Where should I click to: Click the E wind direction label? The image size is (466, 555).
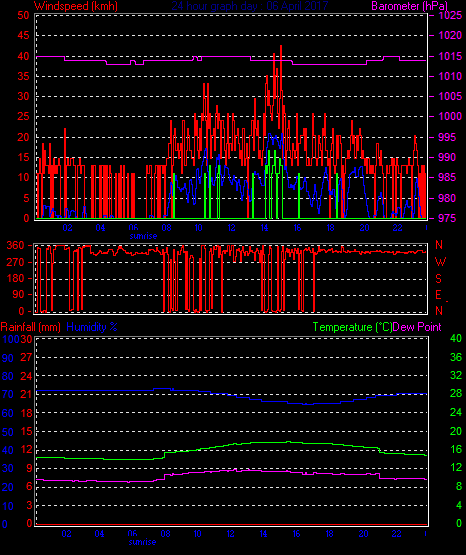(x=438, y=295)
